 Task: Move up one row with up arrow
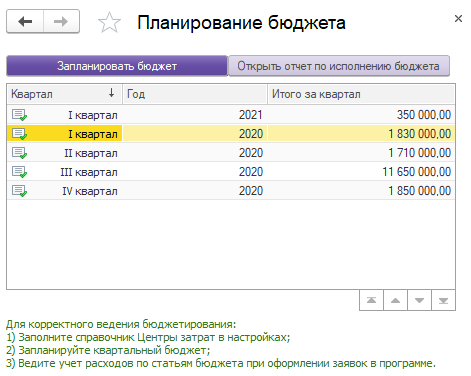click(x=395, y=300)
